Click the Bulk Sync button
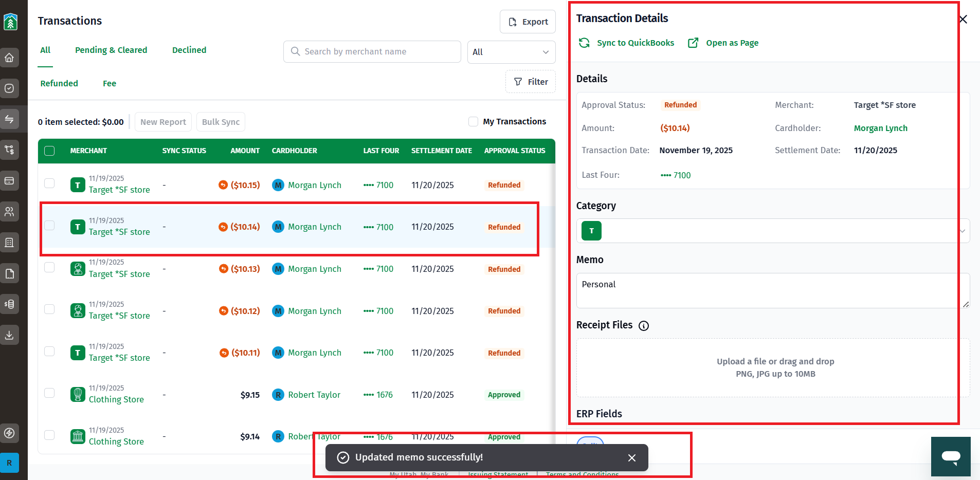Screen dimensions: 980x480 [x=221, y=122]
